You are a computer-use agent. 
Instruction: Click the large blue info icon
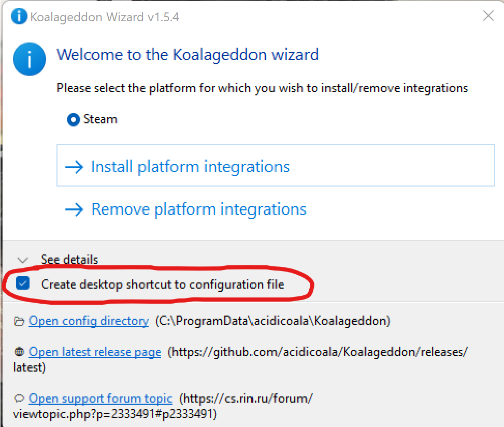pos(30,60)
